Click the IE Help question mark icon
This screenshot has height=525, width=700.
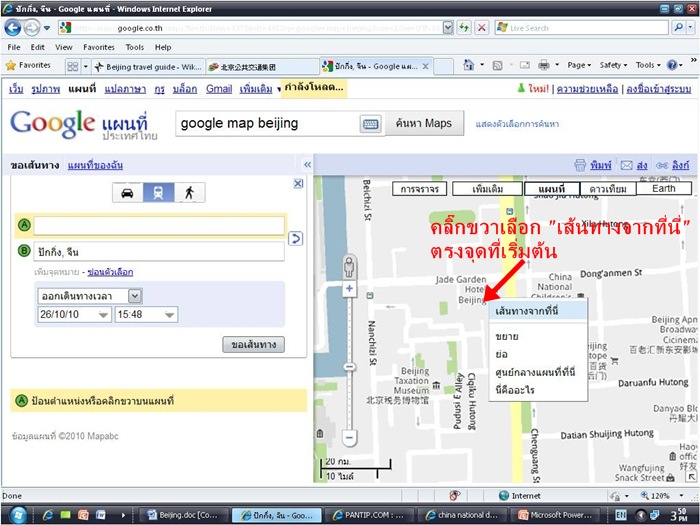(672, 65)
